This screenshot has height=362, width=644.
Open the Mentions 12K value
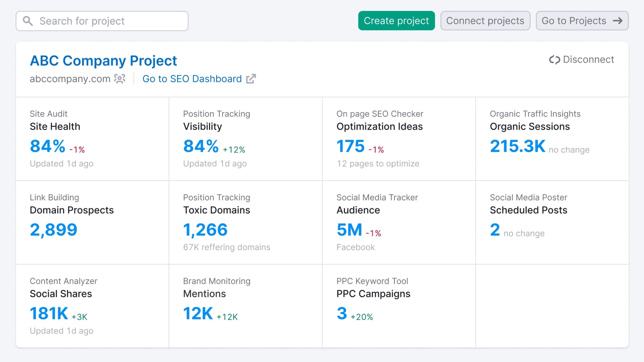(198, 313)
